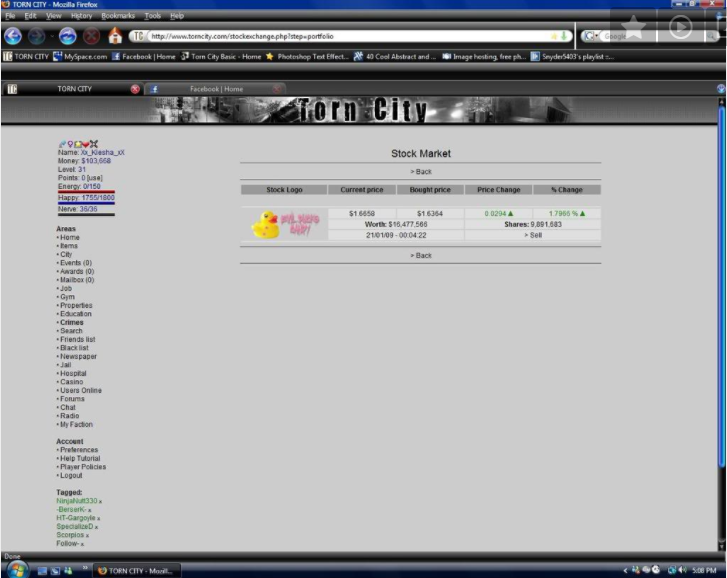Open the Education link
Image resolution: width=727 pixels, height=578 pixels.
[76, 314]
